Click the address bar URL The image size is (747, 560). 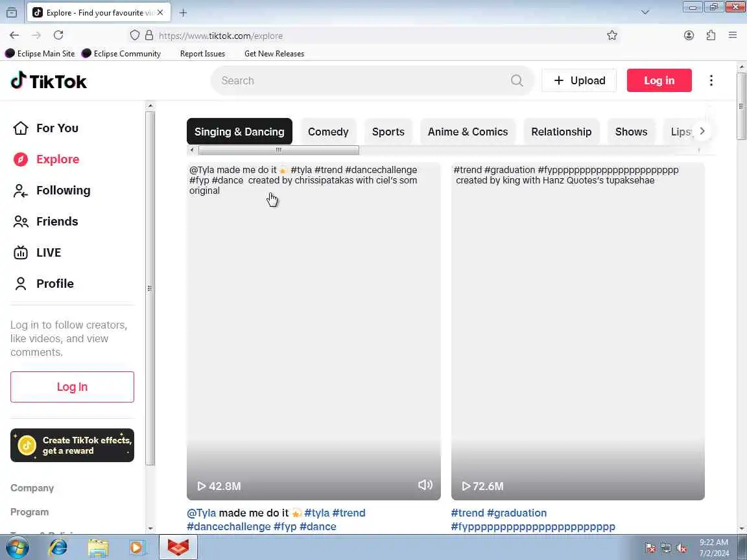220,36
